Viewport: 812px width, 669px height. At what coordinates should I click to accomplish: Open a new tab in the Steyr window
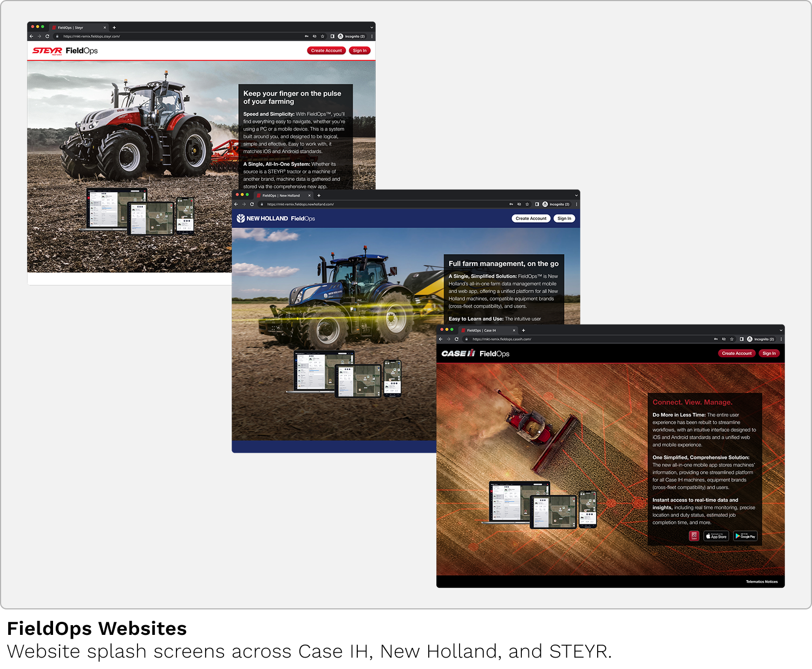(114, 28)
